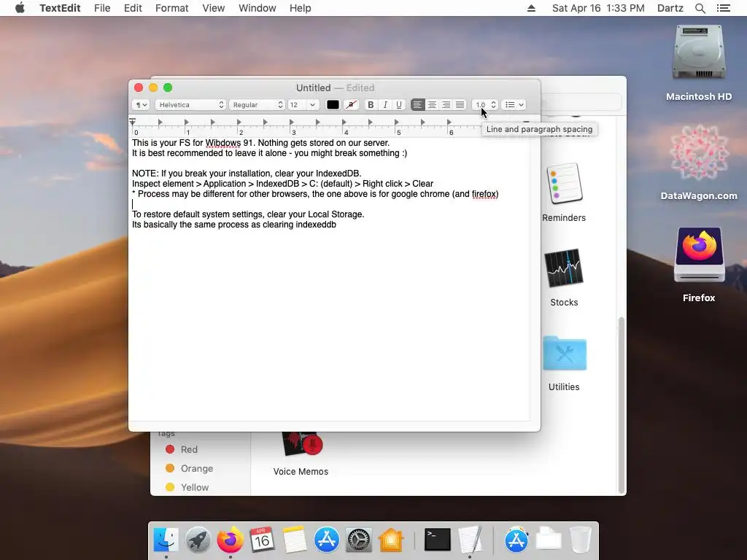Image resolution: width=747 pixels, height=560 pixels.
Task: Open Notification Center list icon
Action: click(724, 8)
